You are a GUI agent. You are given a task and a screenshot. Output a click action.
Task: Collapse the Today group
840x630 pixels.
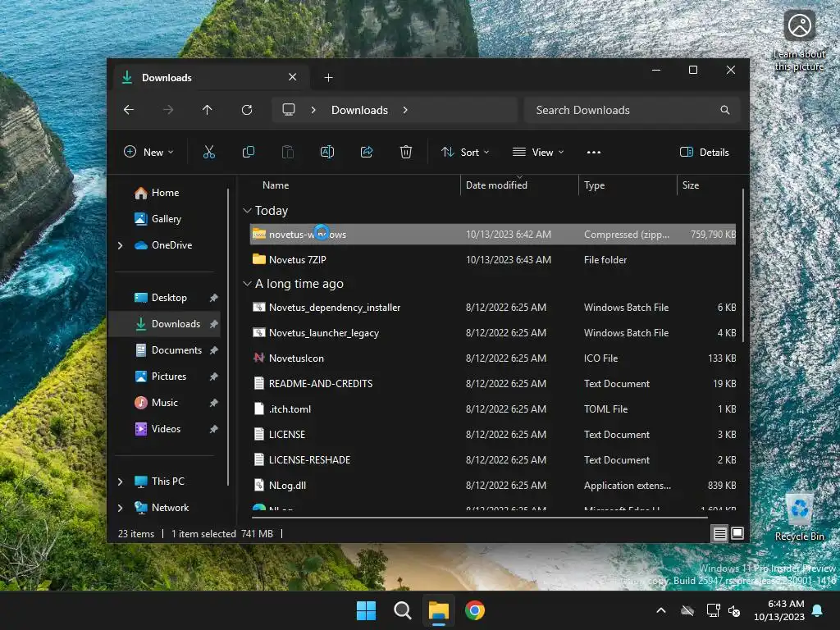pos(247,211)
